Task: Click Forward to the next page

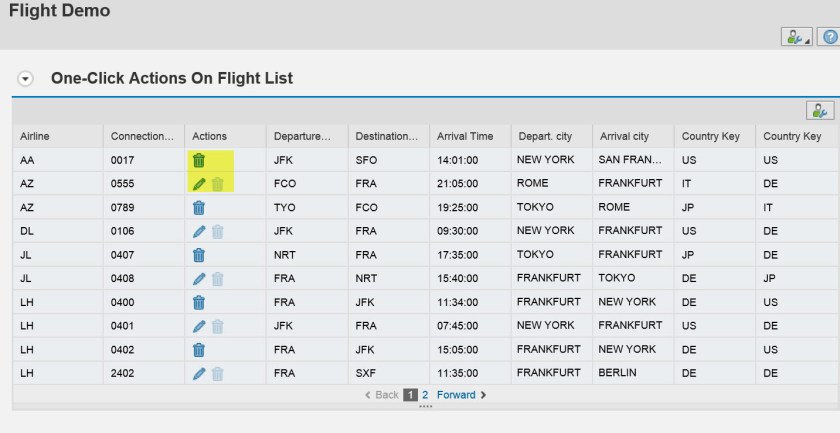Action: (x=461, y=395)
